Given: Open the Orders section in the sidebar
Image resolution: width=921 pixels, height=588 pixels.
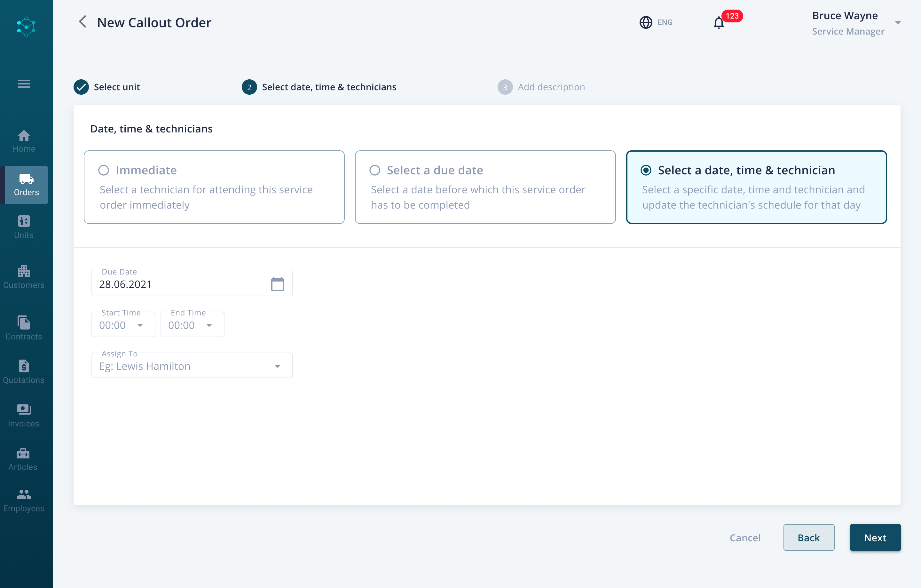Looking at the screenshot, I should point(24,185).
